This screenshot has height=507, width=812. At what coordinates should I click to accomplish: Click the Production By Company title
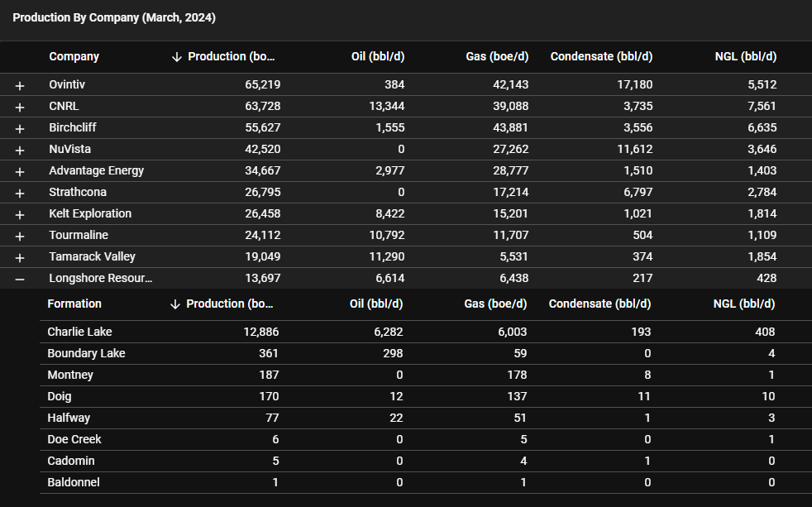point(114,17)
